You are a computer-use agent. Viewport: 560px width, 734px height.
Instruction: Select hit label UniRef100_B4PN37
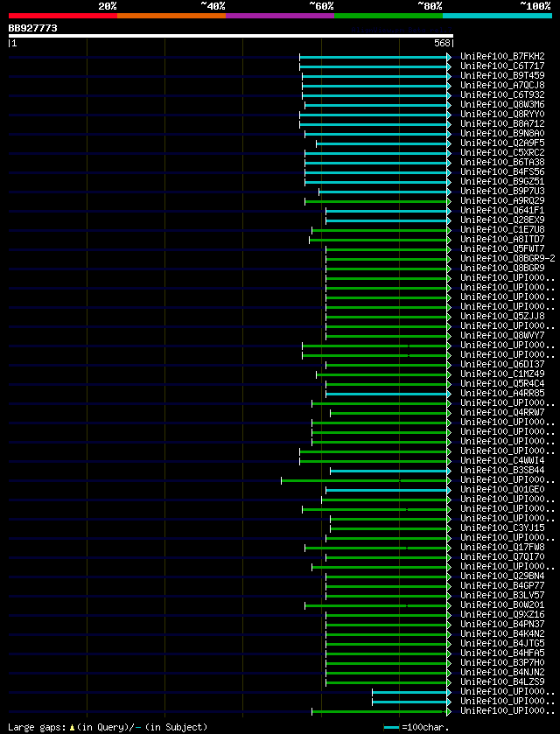tap(502, 625)
